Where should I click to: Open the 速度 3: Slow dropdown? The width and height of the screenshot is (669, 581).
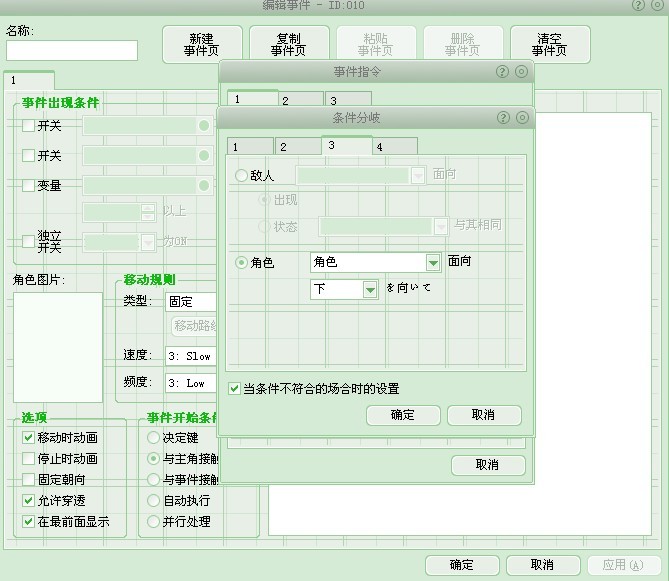pyautogui.click(x=191, y=356)
